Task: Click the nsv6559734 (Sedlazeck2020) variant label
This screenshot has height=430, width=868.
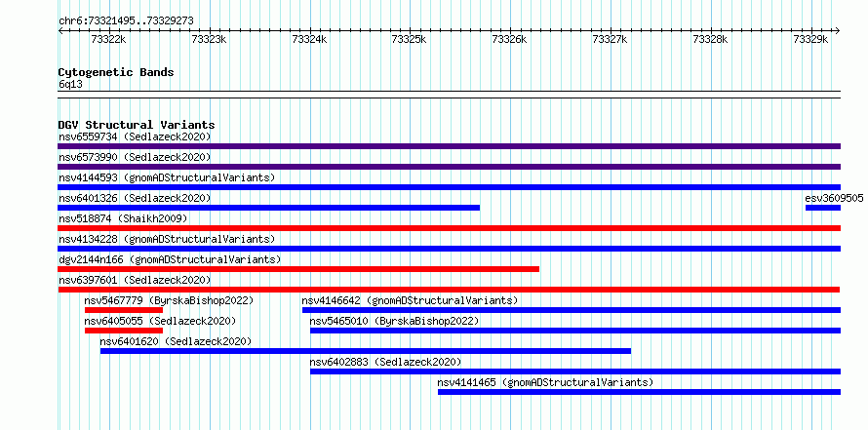Action: coord(135,137)
